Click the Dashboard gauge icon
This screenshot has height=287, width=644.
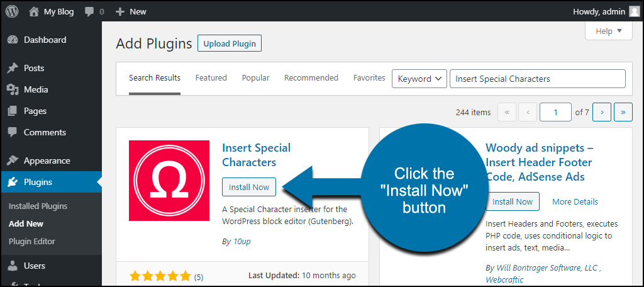point(13,40)
